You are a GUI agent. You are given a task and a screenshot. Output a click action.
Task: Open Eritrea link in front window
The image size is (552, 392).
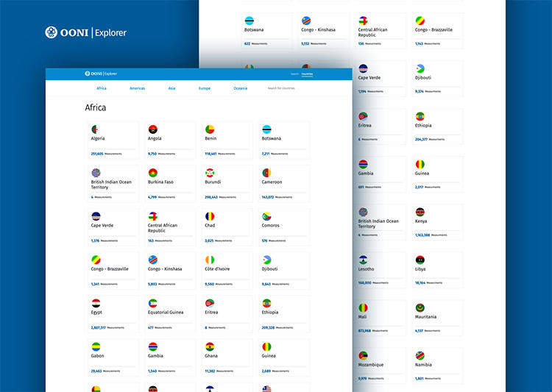point(211,312)
